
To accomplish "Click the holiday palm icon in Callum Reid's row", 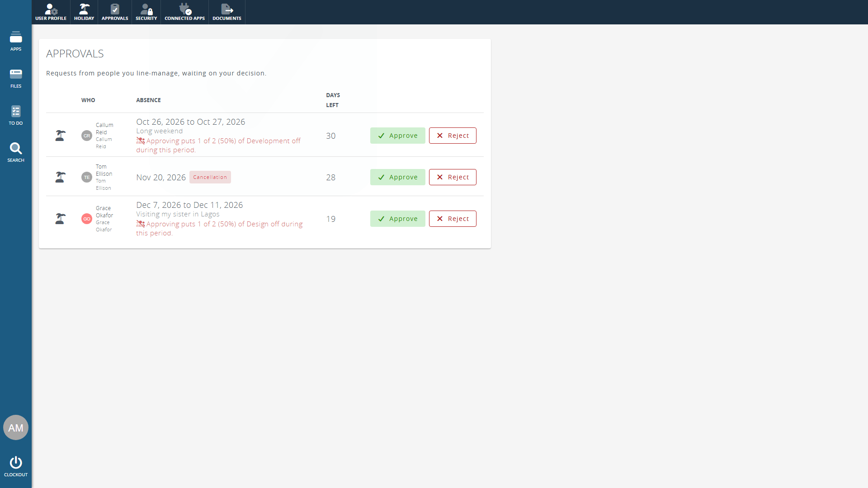I will [60, 136].
